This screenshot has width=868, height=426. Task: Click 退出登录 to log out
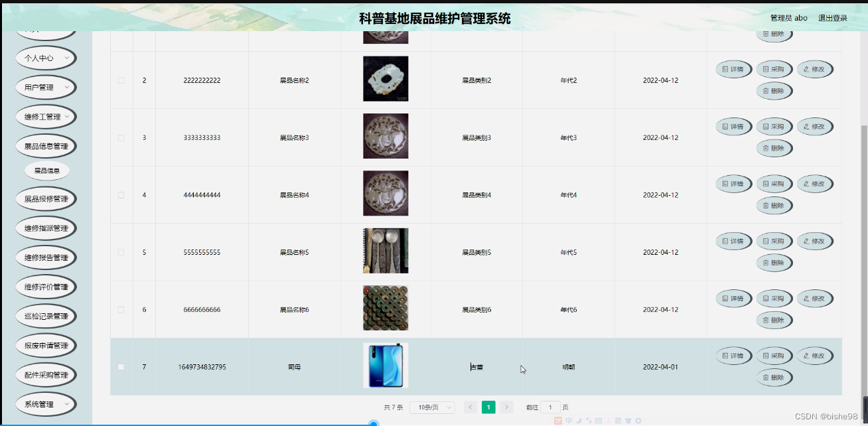tap(832, 17)
